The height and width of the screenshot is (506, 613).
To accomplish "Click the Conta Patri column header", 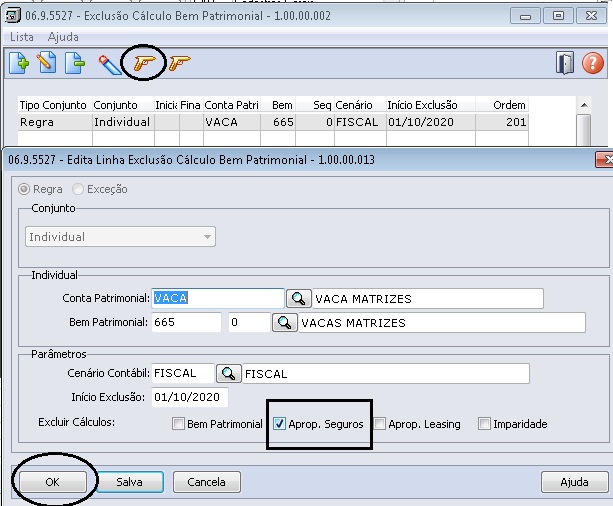I will 232,105.
